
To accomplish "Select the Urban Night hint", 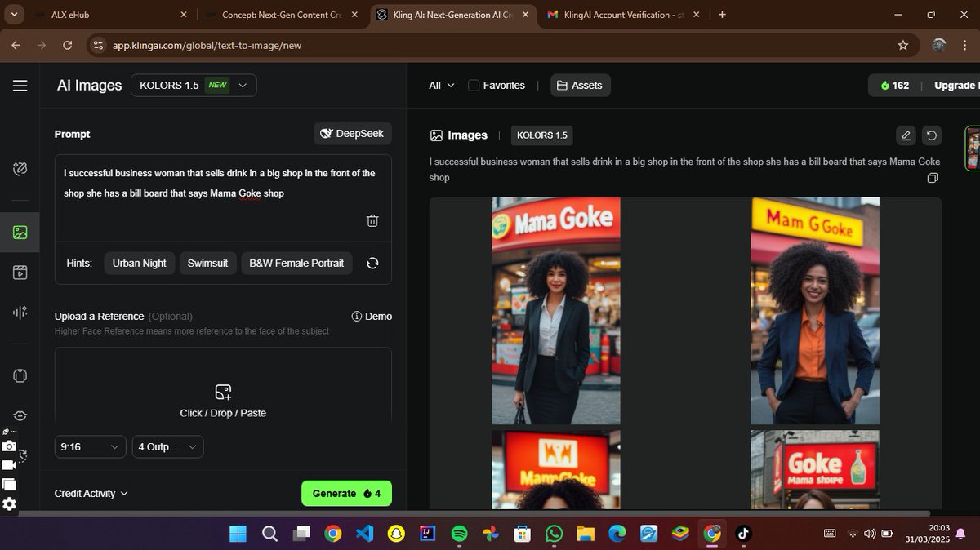I will 139,263.
